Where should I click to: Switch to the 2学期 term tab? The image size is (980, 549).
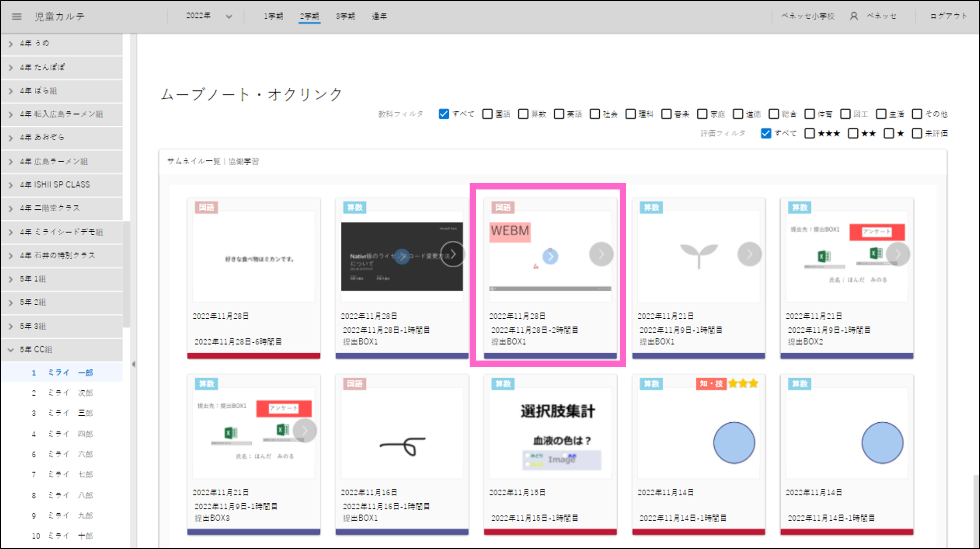309,16
